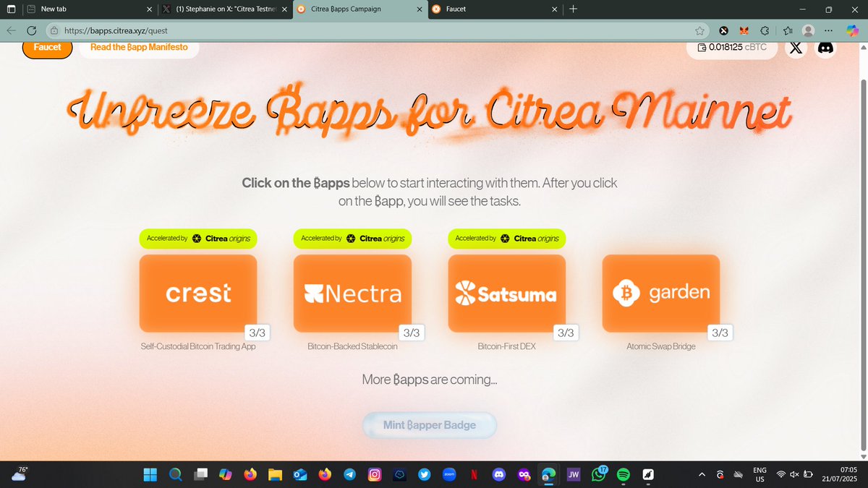Open the Crest Bapp card
Viewport: 868px width, 488px height.
tap(198, 293)
